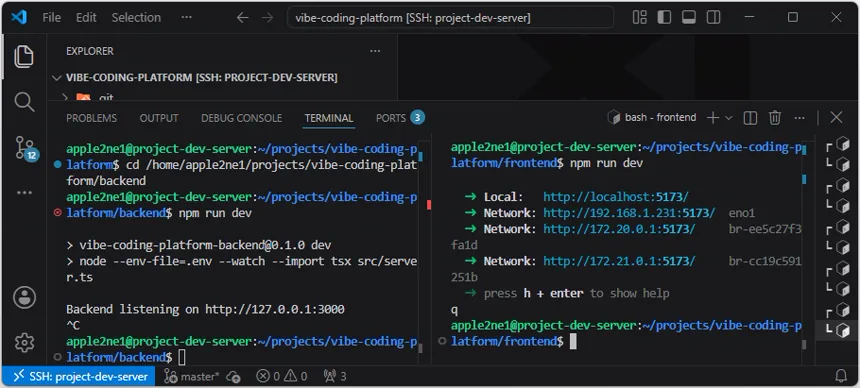The width and height of the screenshot is (860, 388).
Task: Switch to the PROBLEMS tab
Action: tap(91, 118)
